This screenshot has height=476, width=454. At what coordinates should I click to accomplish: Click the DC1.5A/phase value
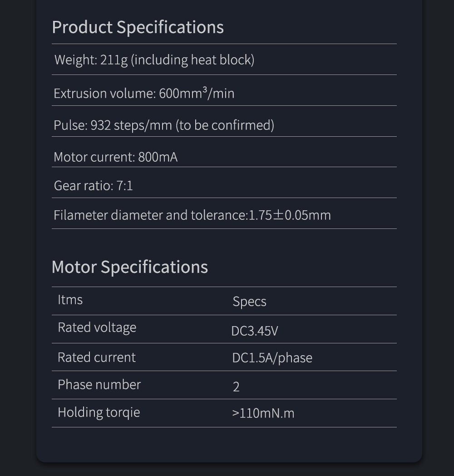coord(272,358)
